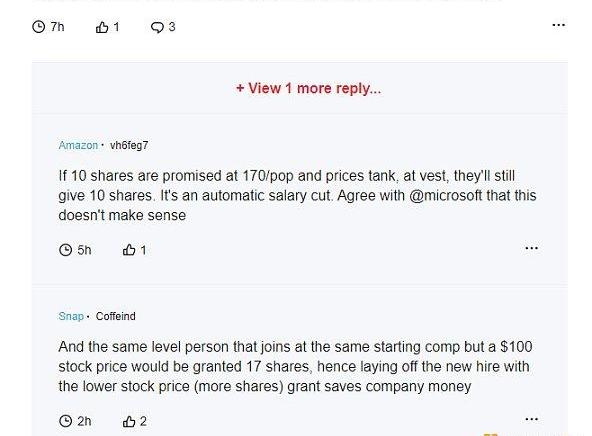
Task: Select username Coffeind
Action: (x=116, y=316)
